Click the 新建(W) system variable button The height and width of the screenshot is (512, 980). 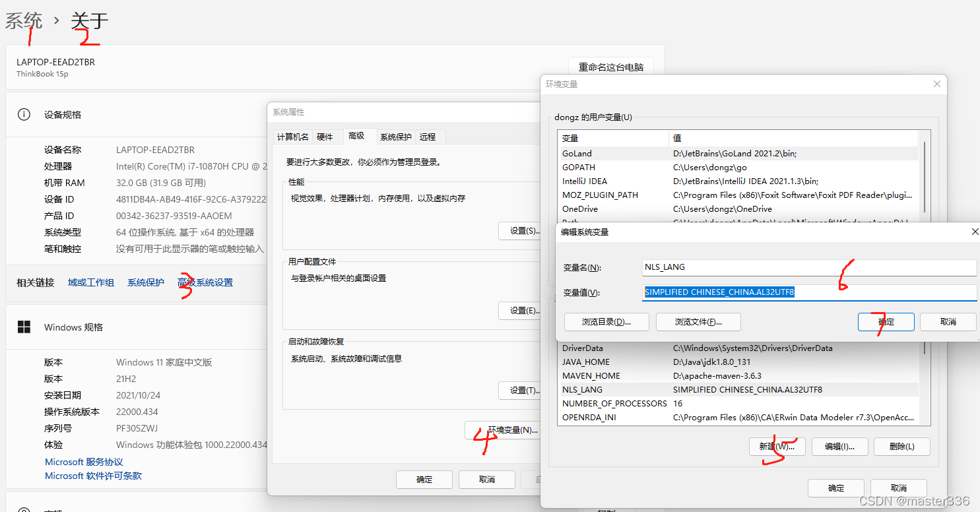pos(777,447)
